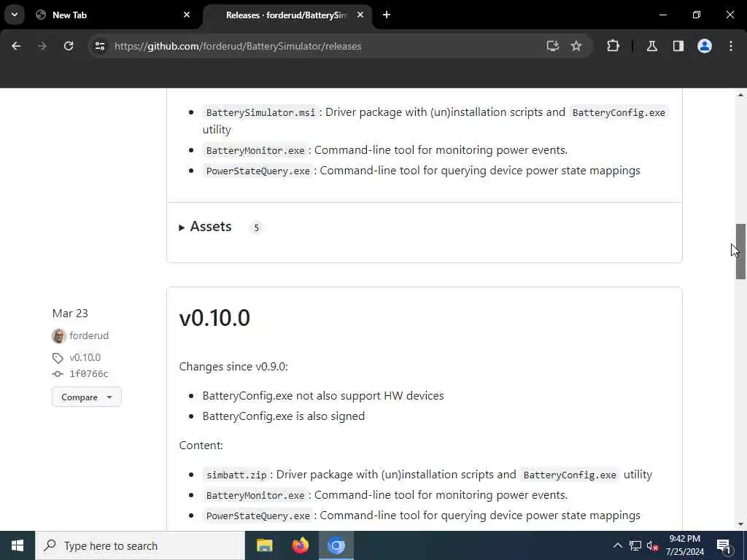
Task: Open the v0.10.0 tag link
Action: pos(85,357)
